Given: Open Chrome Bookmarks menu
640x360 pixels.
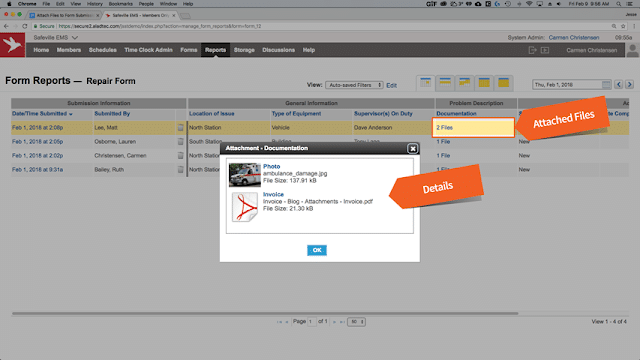Looking at the screenshot, I should pyautogui.click(x=120, y=4).
